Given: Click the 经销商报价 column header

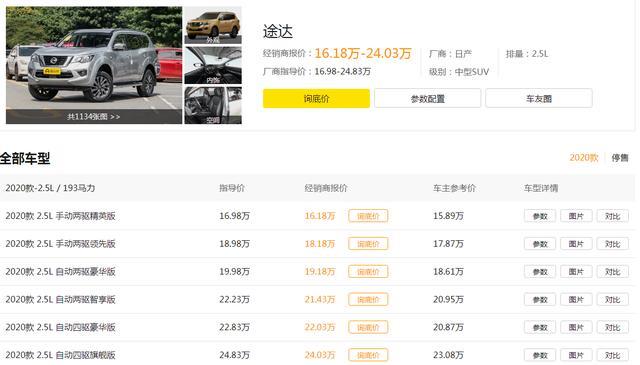Looking at the screenshot, I should pyautogui.click(x=326, y=188).
